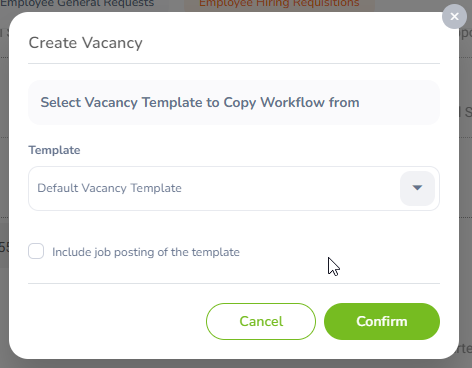472x368 pixels.
Task: Close the Create Vacancy dialog with the X icon
Action: [454, 16]
